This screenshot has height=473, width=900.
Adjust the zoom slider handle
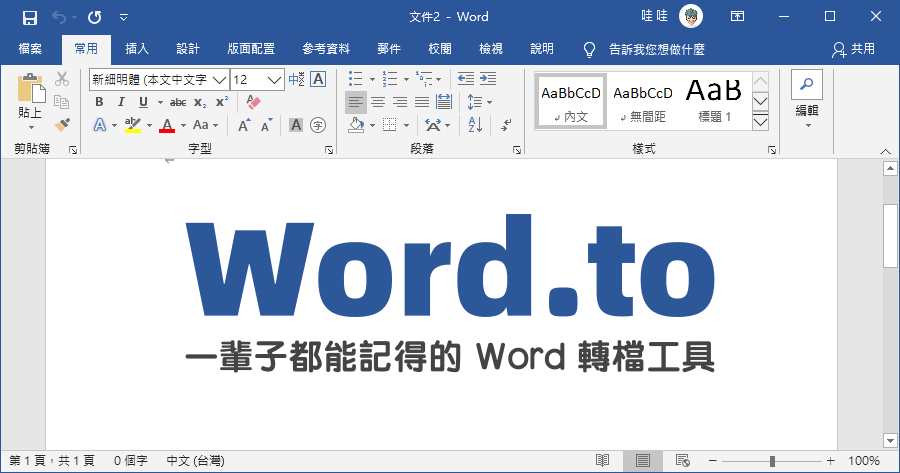tap(772, 461)
